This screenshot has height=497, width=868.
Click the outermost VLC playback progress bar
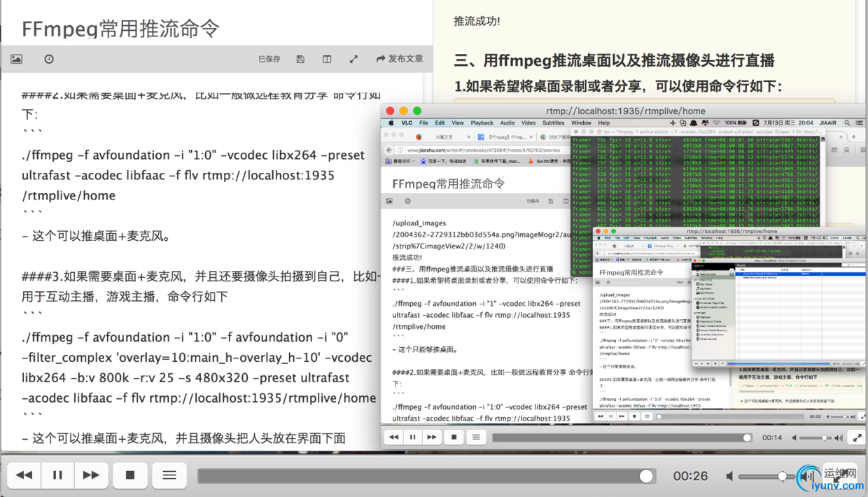point(426,476)
